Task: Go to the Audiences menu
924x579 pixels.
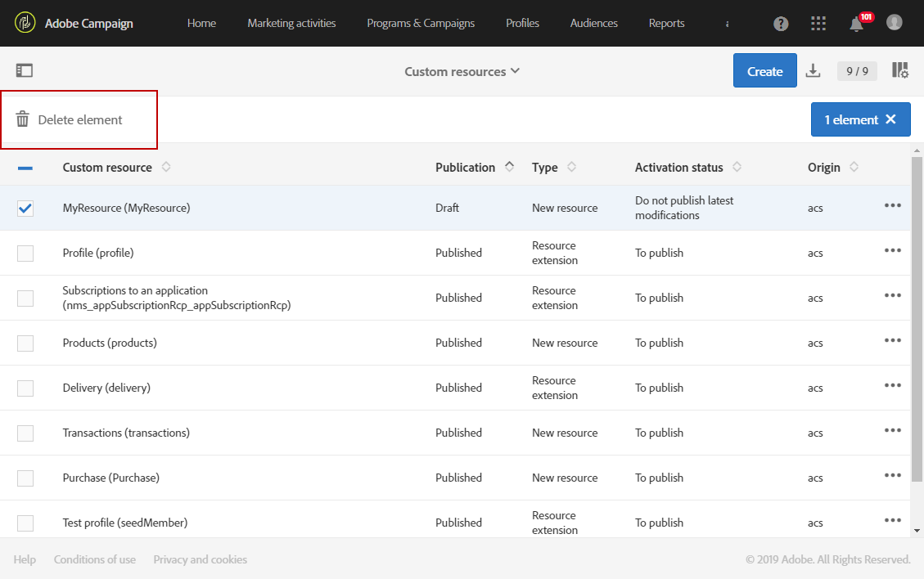Action: pyautogui.click(x=594, y=23)
